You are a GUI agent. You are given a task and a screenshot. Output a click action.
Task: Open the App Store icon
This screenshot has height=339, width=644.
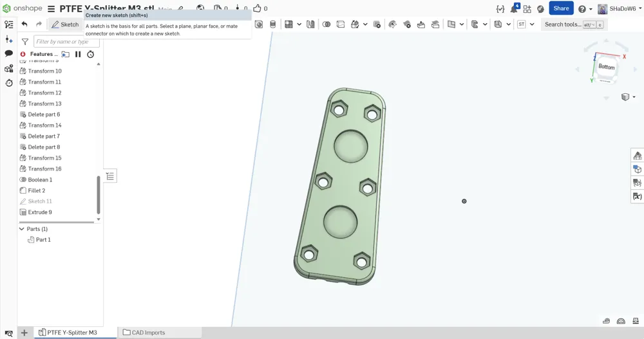tap(527, 8)
